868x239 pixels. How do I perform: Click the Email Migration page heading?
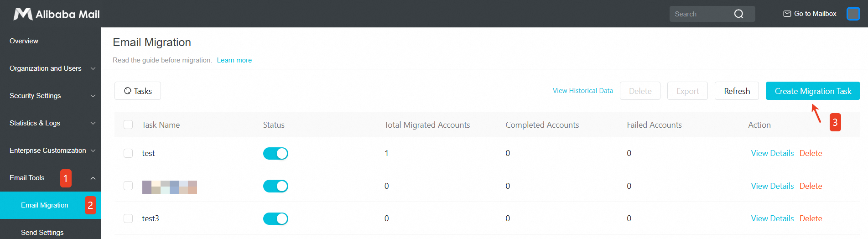pyautogui.click(x=152, y=42)
